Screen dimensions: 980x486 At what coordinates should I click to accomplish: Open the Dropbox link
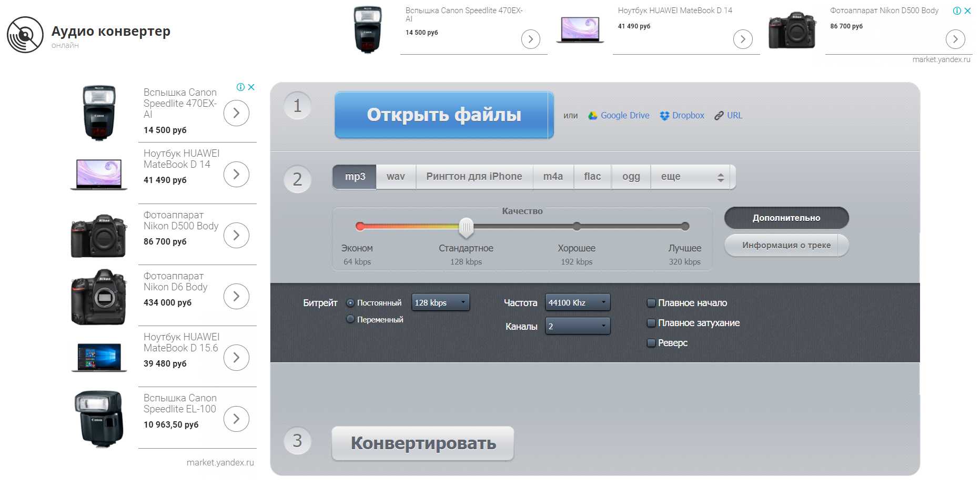688,116
